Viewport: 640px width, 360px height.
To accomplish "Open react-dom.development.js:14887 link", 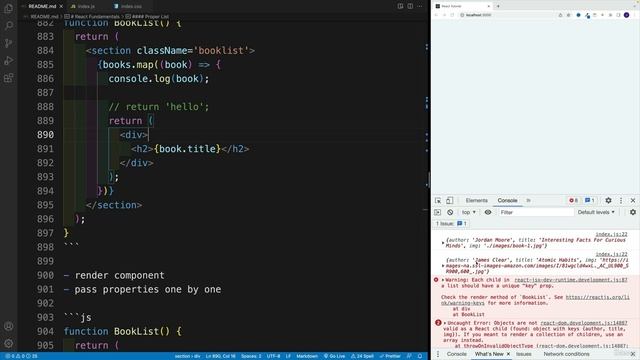I will pos(584,323).
